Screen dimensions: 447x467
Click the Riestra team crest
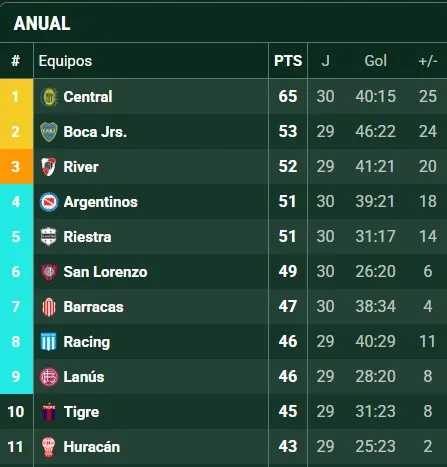tap(49, 237)
